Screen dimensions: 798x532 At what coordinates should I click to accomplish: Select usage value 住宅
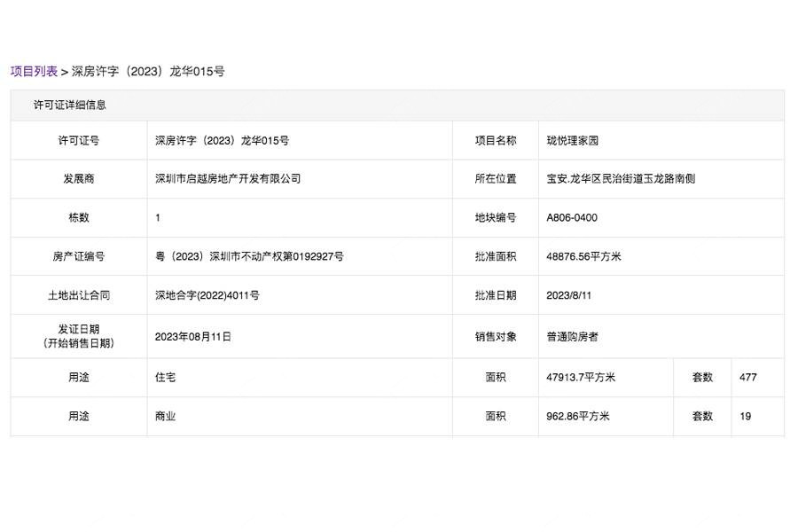[166, 377]
